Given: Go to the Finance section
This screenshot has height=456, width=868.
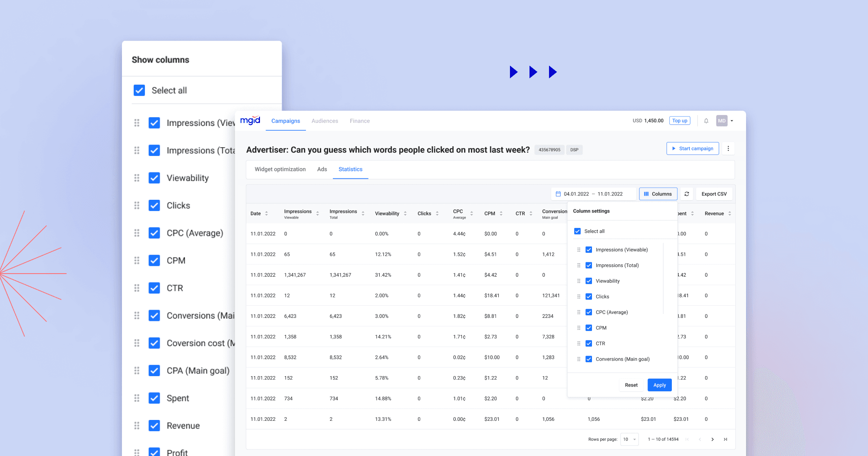Looking at the screenshot, I should (359, 121).
